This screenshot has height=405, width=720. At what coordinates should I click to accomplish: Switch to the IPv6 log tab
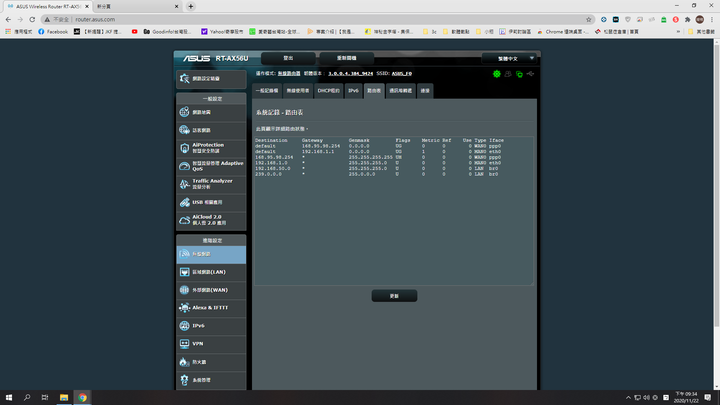(x=353, y=91)
